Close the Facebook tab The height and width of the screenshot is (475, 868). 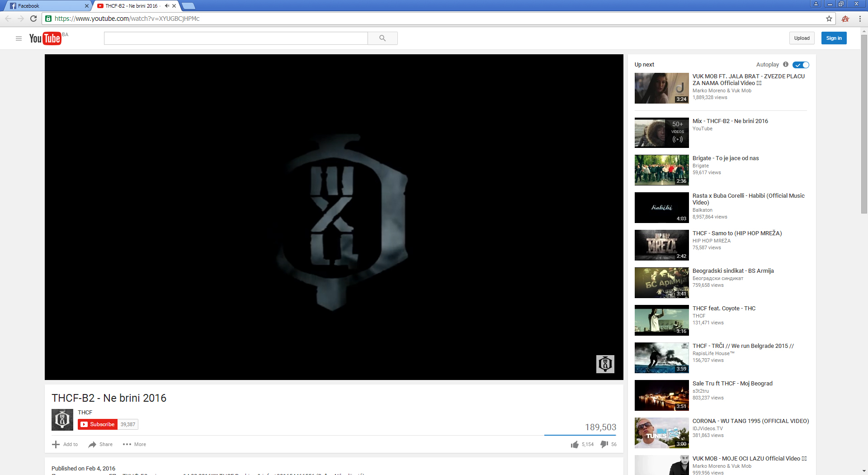(x=87, y=6)
